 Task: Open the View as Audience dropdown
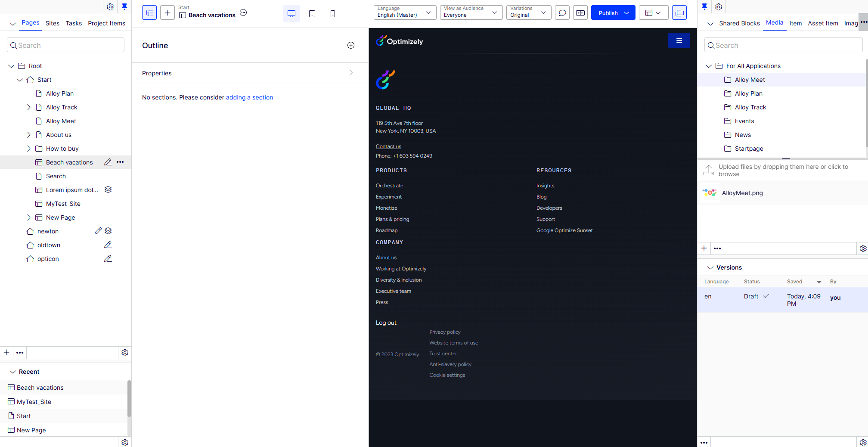pyautogui.click(x=471, y=12)
